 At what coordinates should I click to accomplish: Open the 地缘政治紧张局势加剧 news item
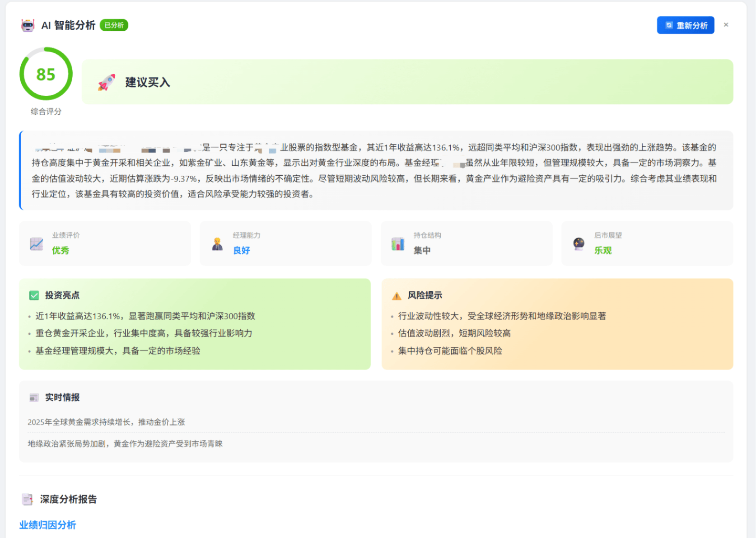point(125,444)
